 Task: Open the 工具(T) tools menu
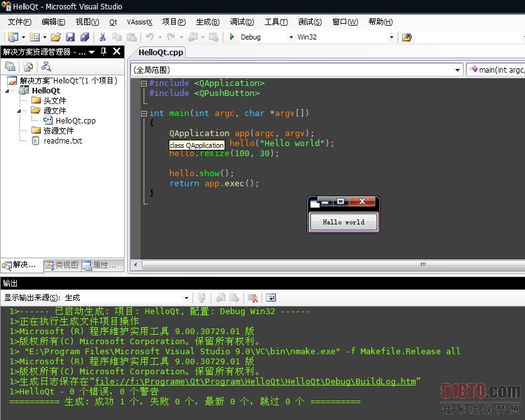tap(276, 22)
